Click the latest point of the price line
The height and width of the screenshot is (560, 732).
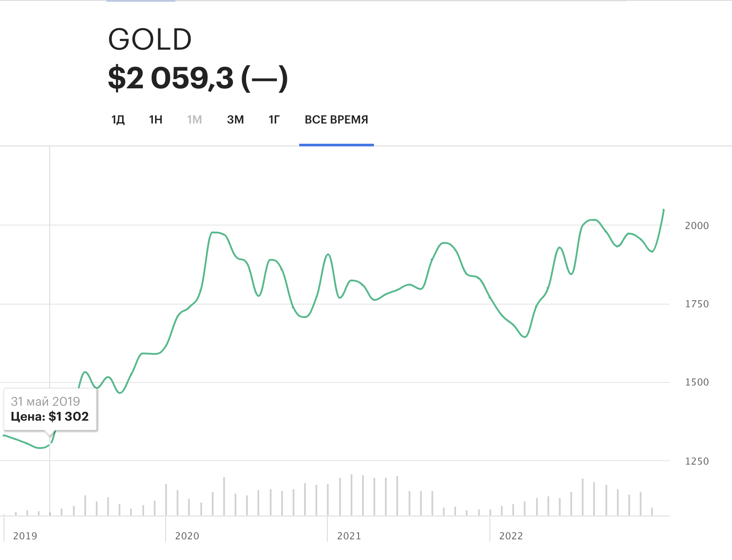point(663,210)
